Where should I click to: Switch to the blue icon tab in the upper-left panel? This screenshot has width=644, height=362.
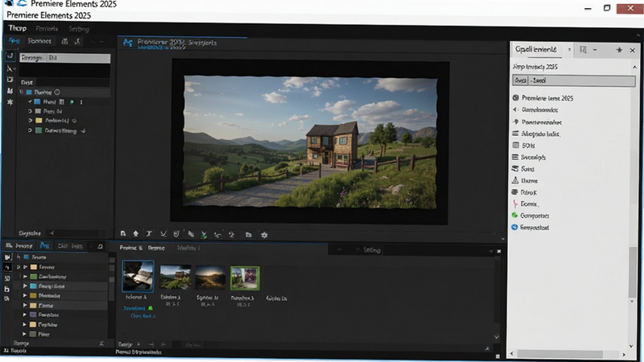(14, 41)
